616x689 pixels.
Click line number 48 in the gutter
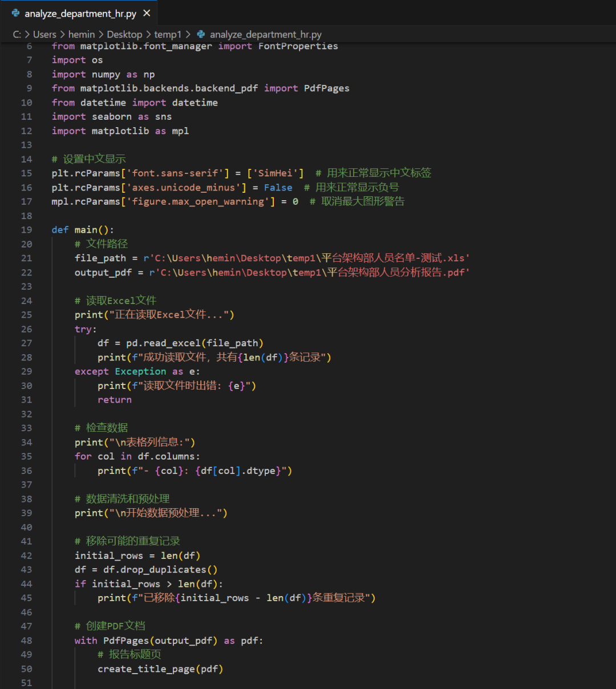[x=27, y=641]
